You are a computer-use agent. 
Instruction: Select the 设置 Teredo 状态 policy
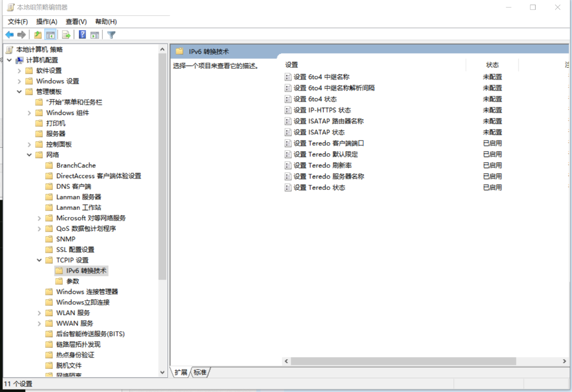(319, 188)
